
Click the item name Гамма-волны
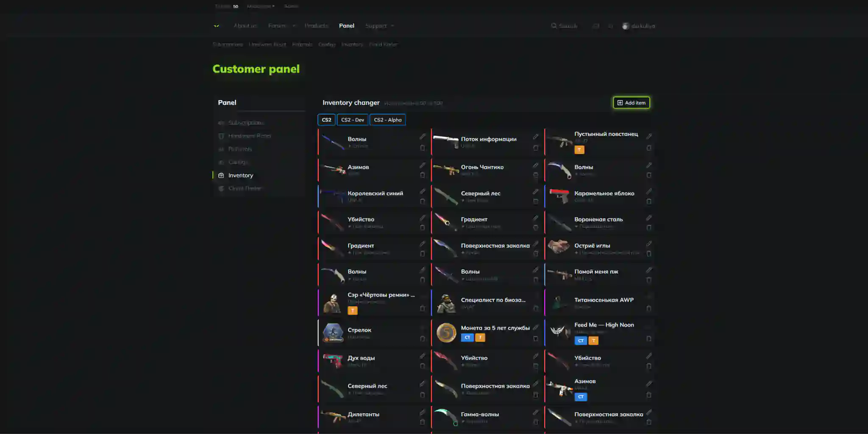pos(480,414)
